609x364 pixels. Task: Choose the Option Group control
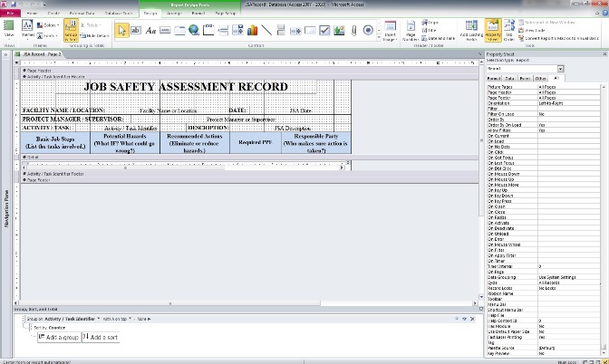click(208, 30)
